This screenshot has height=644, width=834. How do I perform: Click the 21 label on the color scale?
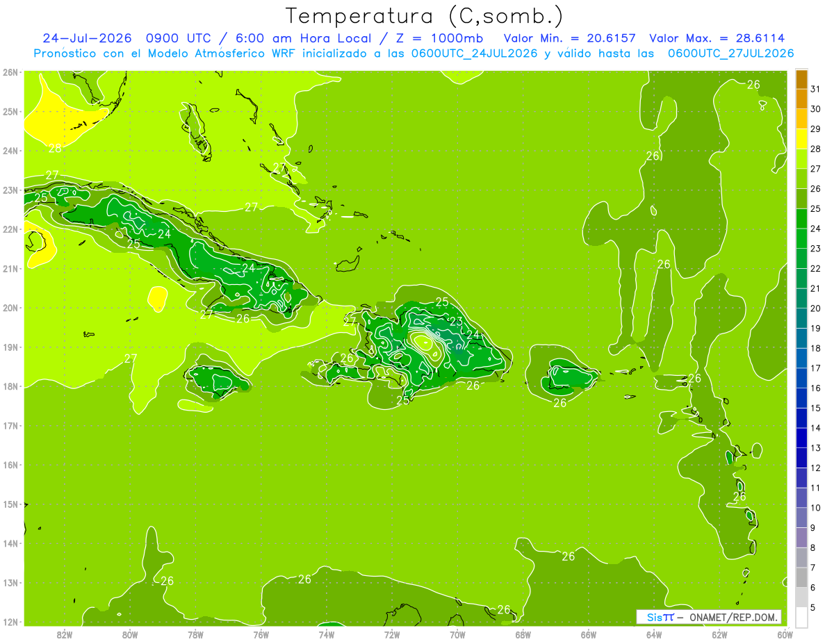click(x=816, y=288)
